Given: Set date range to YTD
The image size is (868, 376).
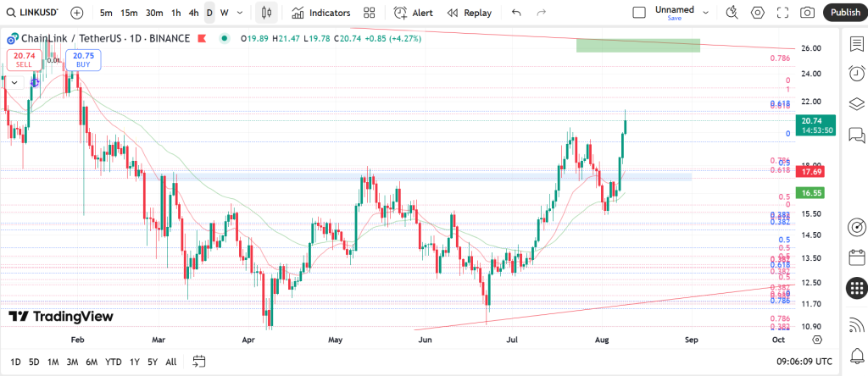Looking at the screenshot, I should [x=114, y=362].
